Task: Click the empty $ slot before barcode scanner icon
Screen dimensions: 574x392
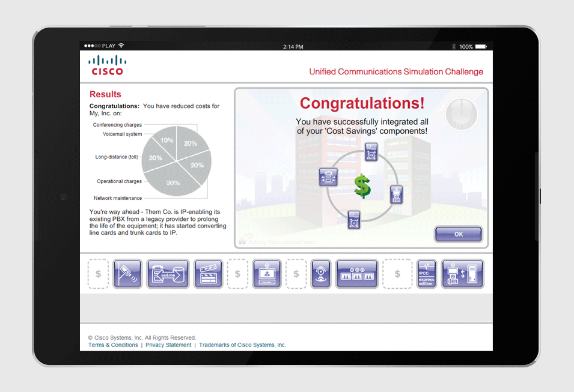Action: (98, 274)
